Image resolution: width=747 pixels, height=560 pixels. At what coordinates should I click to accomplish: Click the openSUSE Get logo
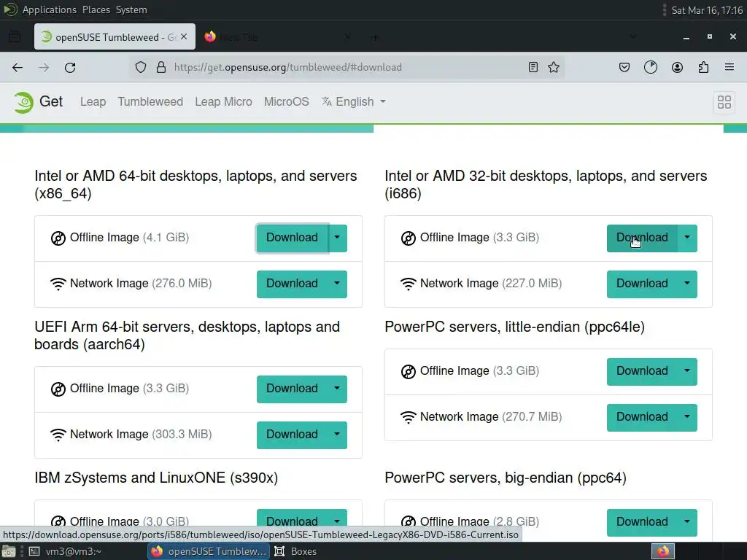[23, 102]
